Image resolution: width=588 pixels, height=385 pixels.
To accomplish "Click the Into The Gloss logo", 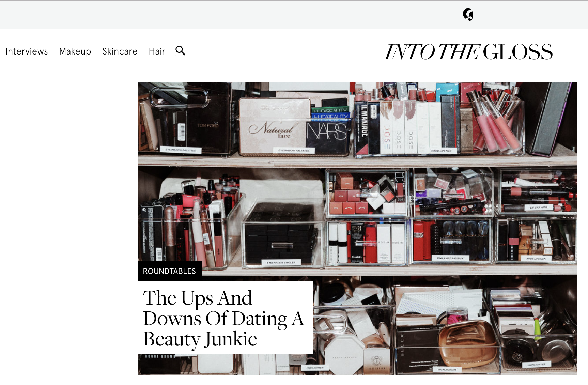I will [x=468, y=52].
